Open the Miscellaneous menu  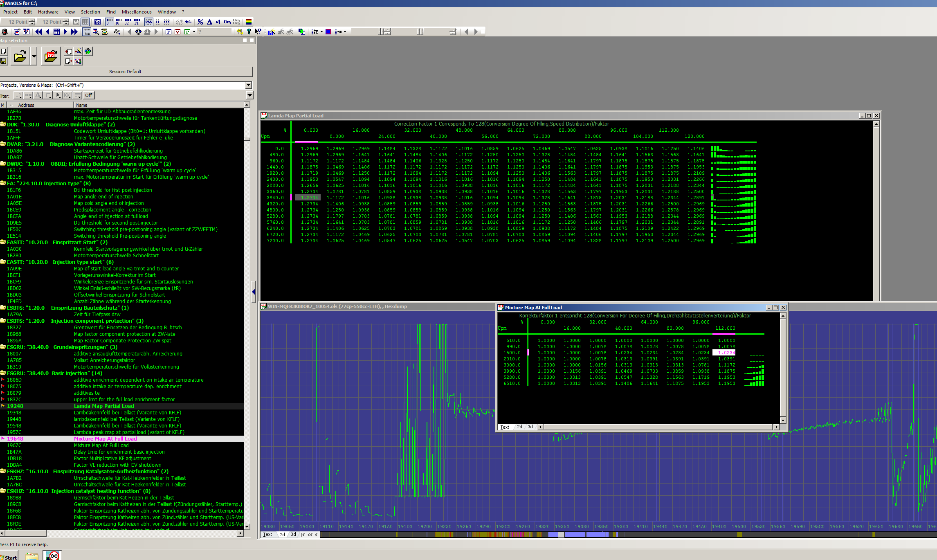137,12
